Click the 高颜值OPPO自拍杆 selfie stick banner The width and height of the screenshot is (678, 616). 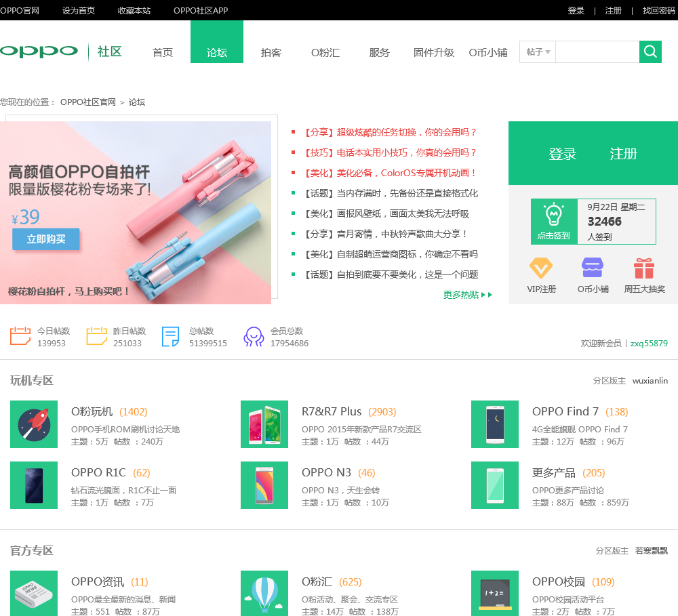tap(136, 213)
